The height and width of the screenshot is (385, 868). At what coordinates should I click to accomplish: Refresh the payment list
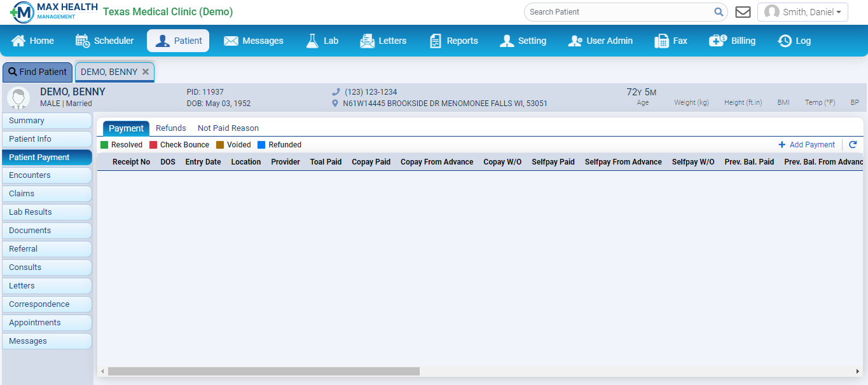click(x=853, y=144)
